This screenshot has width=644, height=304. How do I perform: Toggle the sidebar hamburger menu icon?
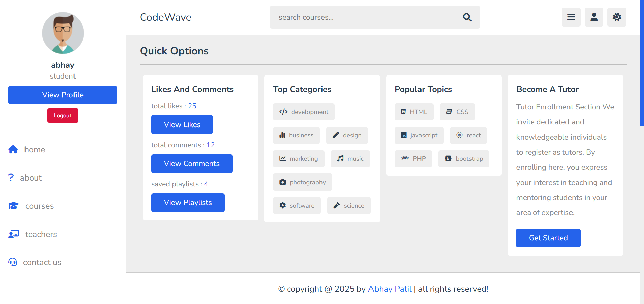(571, 17)
